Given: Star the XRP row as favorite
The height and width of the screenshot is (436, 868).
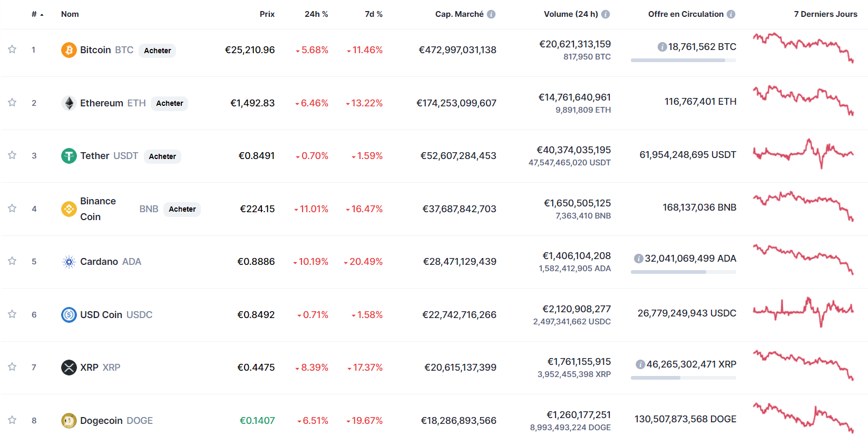Looking at the screenshot, I should (12, 367).
